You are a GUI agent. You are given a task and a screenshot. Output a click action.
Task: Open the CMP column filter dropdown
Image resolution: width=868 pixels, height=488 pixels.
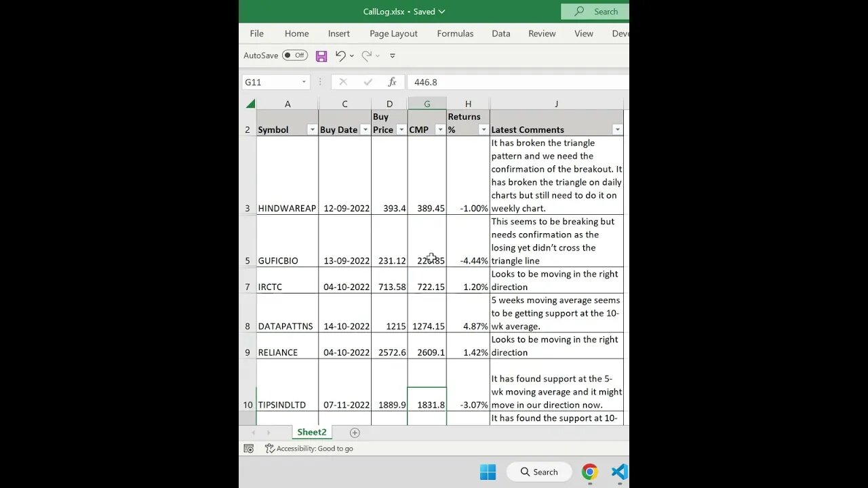click(x=440, y=129)
